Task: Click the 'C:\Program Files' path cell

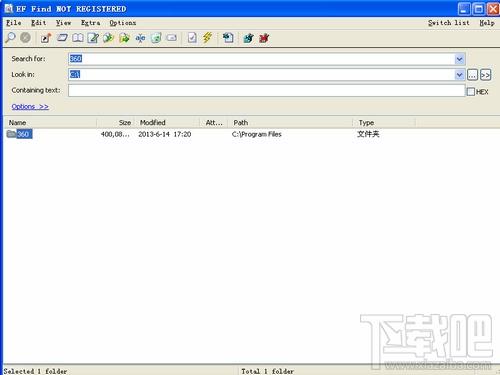Action: [x=257, y=134]
